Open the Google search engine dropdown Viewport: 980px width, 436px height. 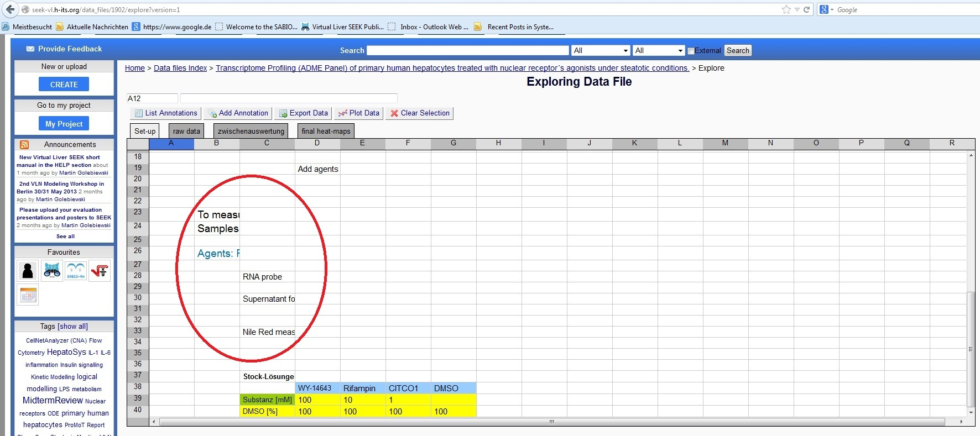pos(826,9)
